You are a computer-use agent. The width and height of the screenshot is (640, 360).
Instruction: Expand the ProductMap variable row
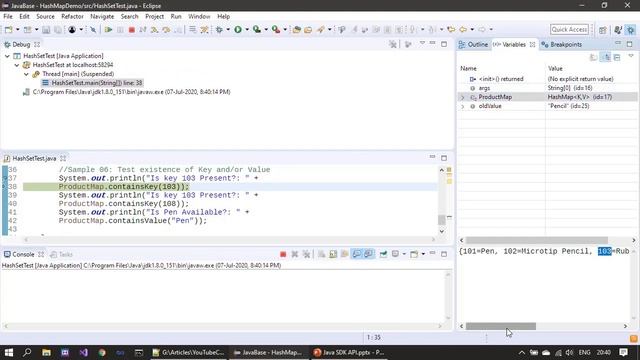(x=462, y=97)
